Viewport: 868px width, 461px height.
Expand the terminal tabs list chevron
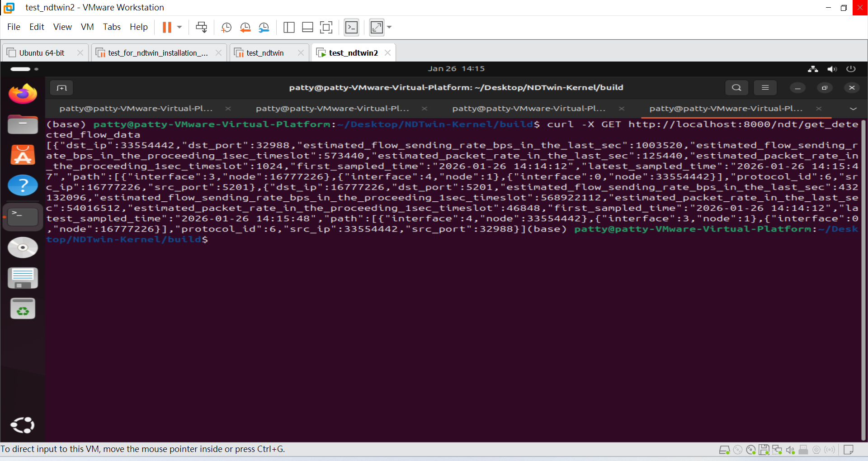(x=853, y=109)
